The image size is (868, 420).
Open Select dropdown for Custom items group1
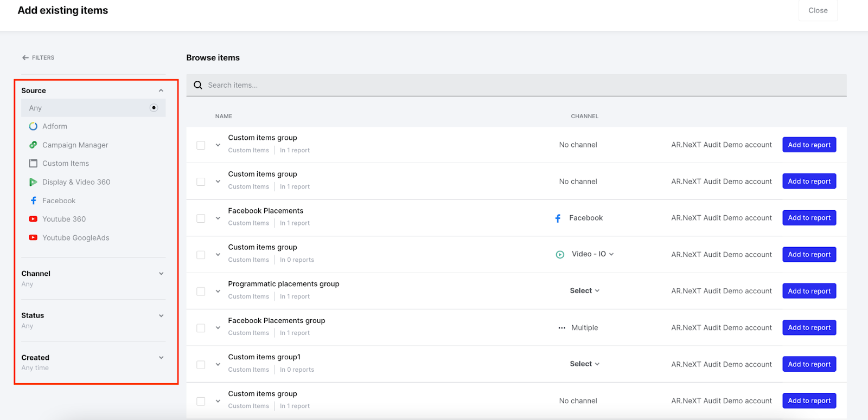(585, 364)
